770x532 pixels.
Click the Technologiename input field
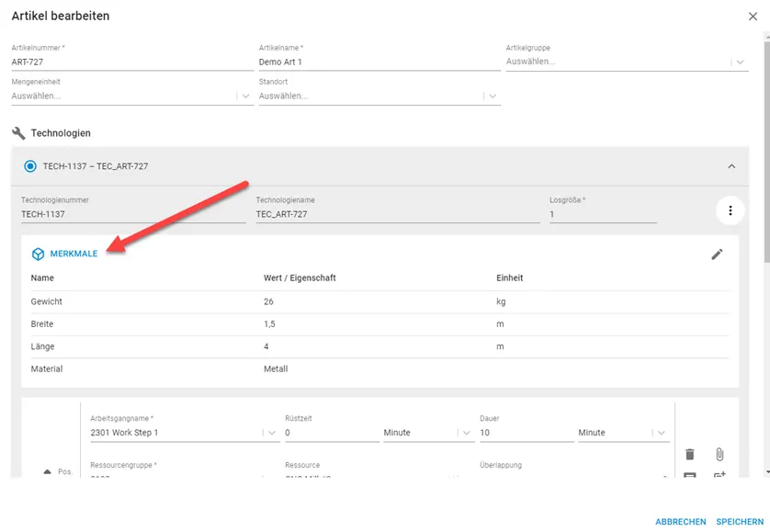(398, 214)
